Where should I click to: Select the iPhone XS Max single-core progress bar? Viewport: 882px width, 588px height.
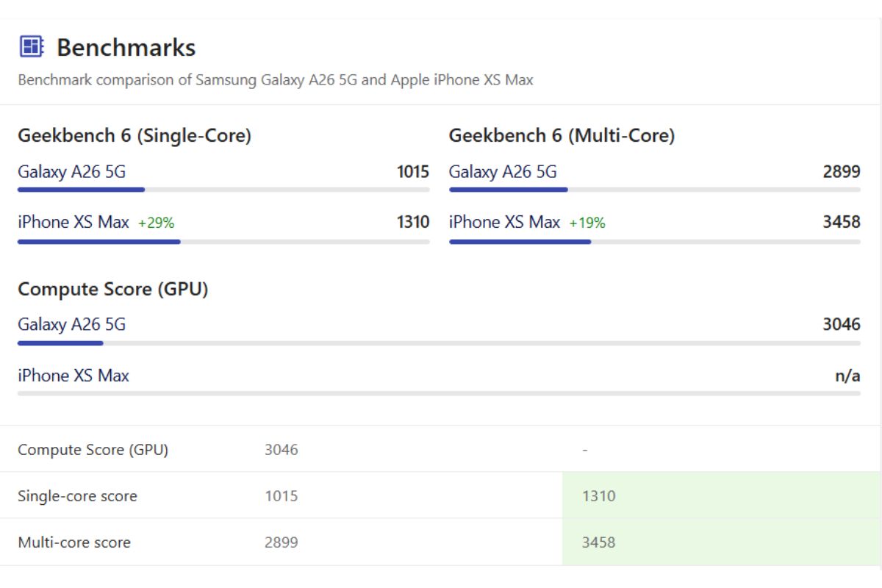pos(223,241)
